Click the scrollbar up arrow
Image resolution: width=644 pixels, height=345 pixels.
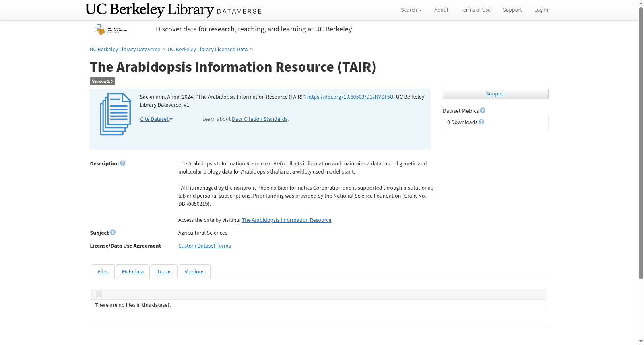click(x=641, y=3)
